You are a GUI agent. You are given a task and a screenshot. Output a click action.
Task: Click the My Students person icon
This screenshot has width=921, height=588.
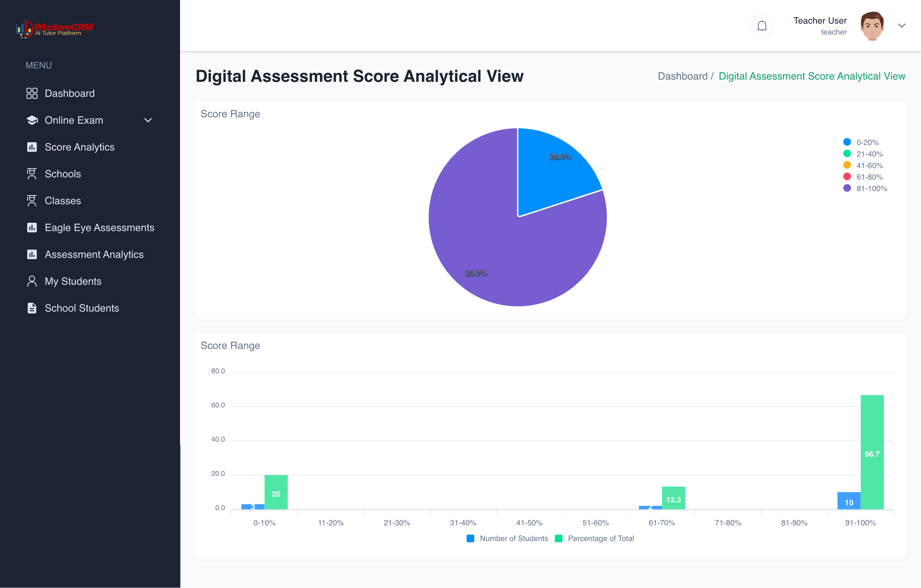(x=32, y=282)
